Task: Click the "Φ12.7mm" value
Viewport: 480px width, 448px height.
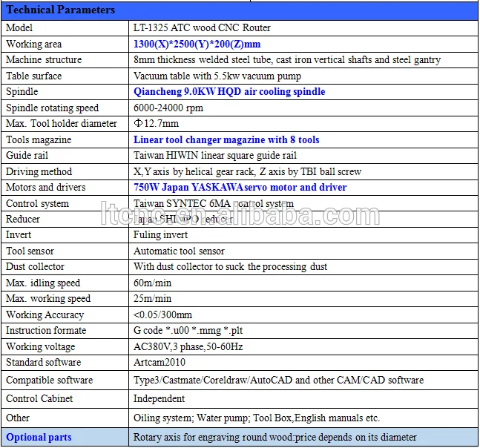Action: (x=156, y=123)
